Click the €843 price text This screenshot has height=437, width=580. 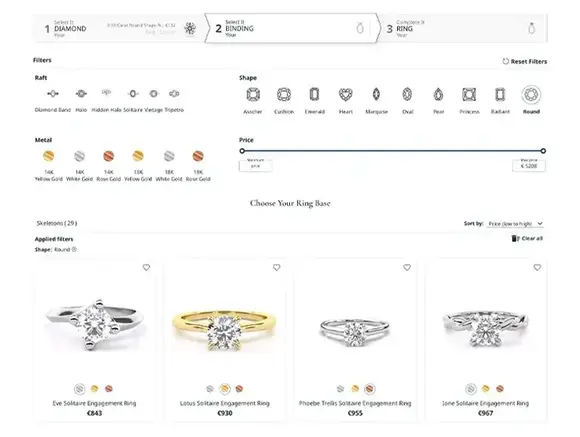[x=94, y=413]
